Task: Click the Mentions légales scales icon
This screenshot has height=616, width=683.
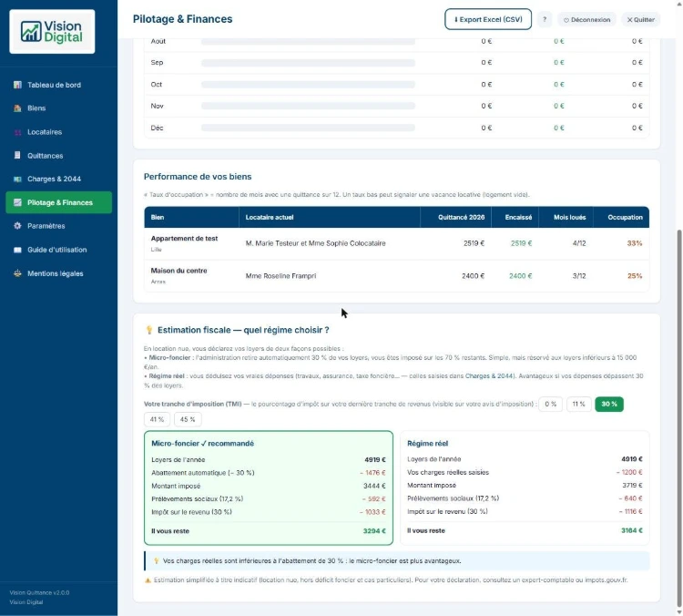Action: (17, 273)
